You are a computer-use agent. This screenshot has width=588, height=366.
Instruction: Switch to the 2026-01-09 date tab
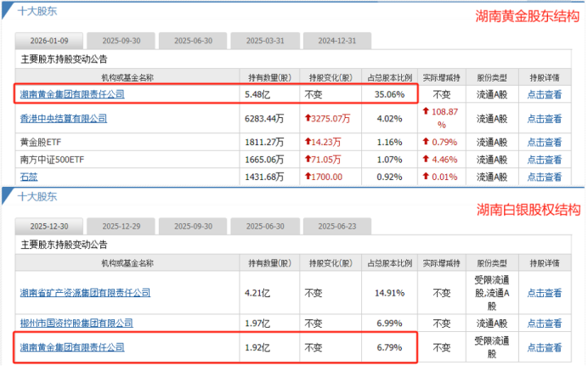[48, 41]
